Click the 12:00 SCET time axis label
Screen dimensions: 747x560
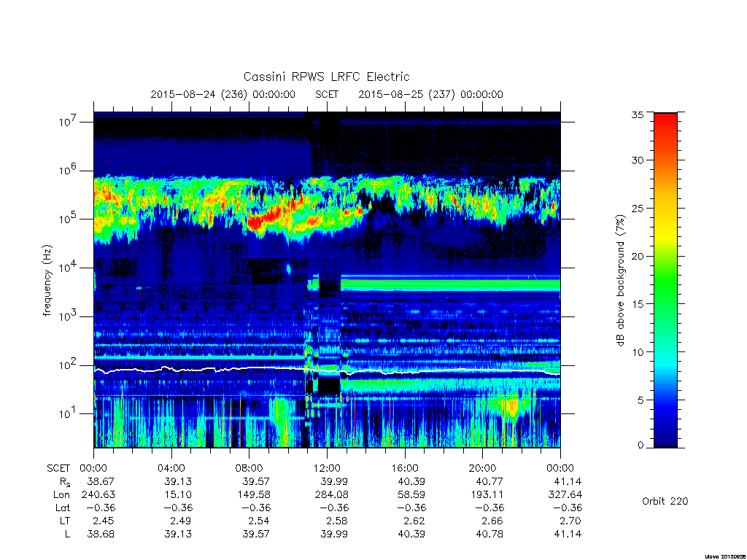[327, 468]
